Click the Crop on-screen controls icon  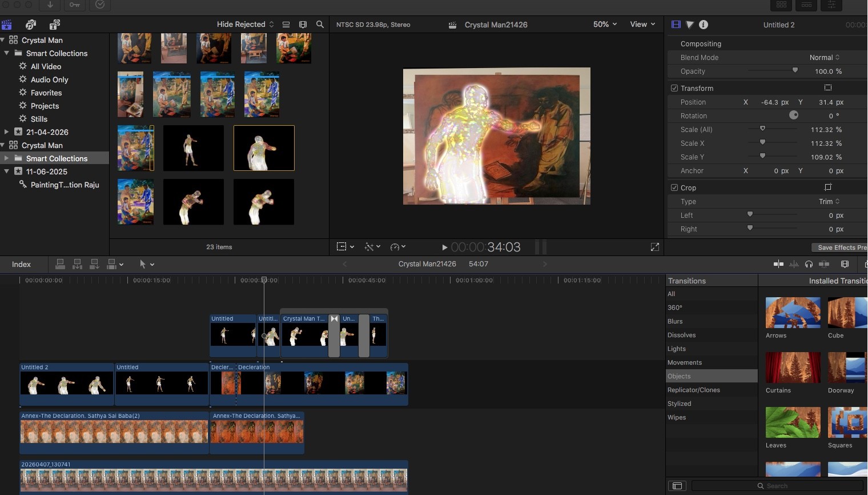point(828,187)
